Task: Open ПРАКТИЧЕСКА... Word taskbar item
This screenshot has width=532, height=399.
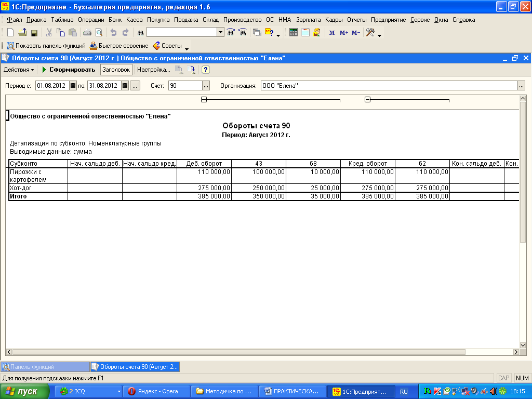Action: 292,392
